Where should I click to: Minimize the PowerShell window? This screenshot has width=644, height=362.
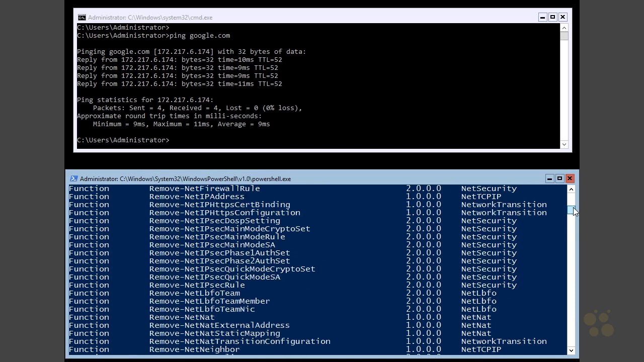point(549,178)
